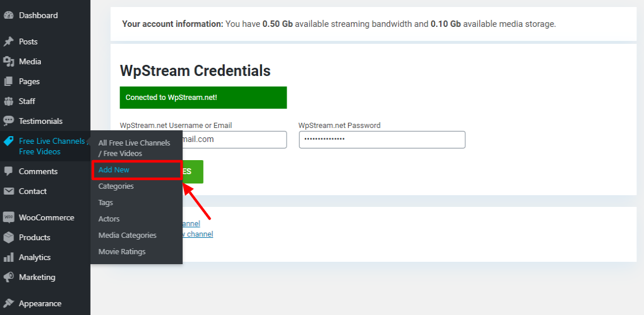Select Media Categories submenu item
This screenshot has width=644, height=315.
[127, 236]
